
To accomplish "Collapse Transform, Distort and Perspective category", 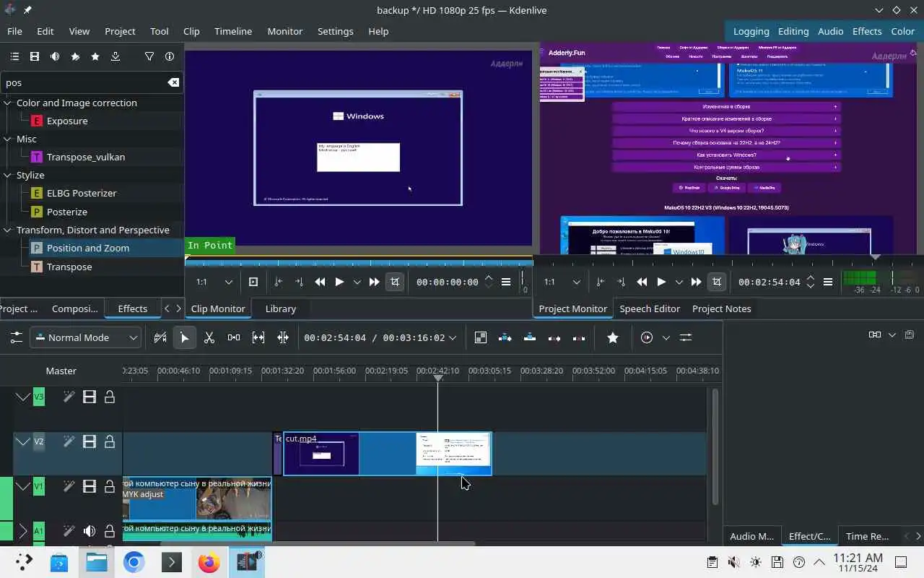I will click(8, 230).
